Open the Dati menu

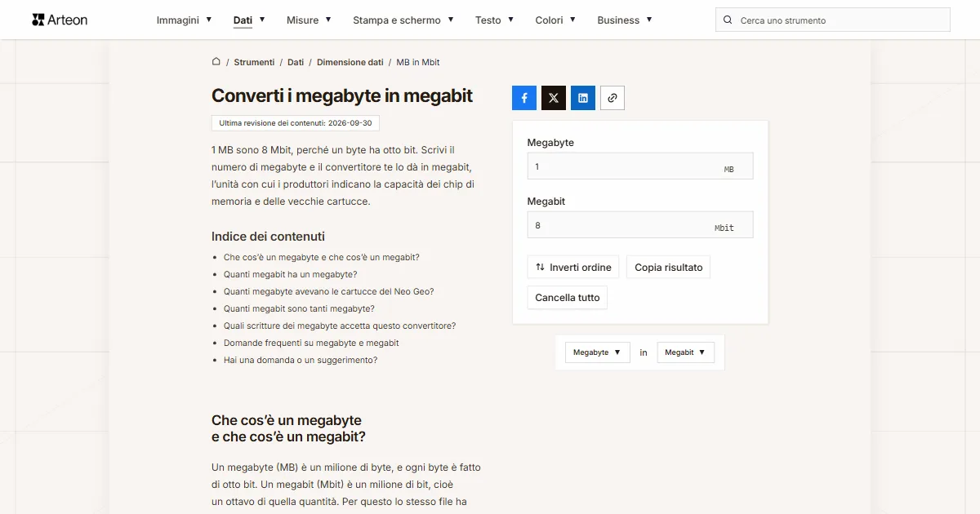click(249, 20)
